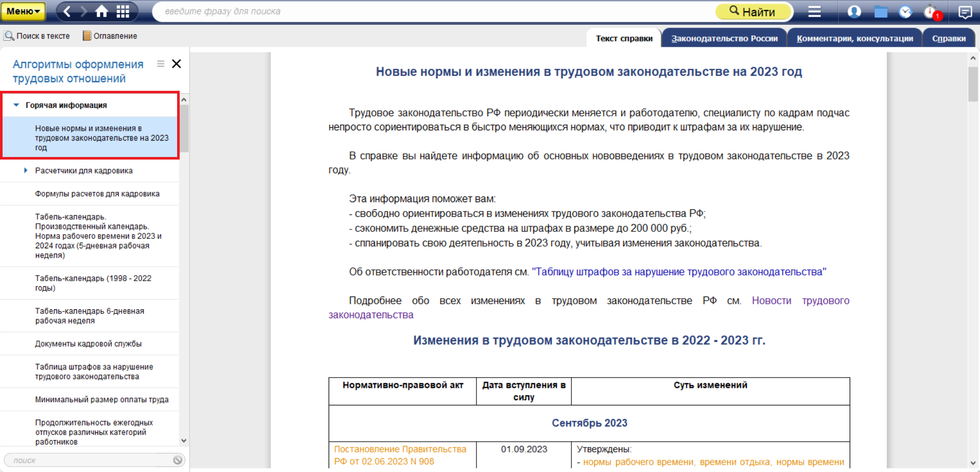Switch to Комментарии, консультации tab
The height and width of the screenshot is (472, 980).
[855, 38]
